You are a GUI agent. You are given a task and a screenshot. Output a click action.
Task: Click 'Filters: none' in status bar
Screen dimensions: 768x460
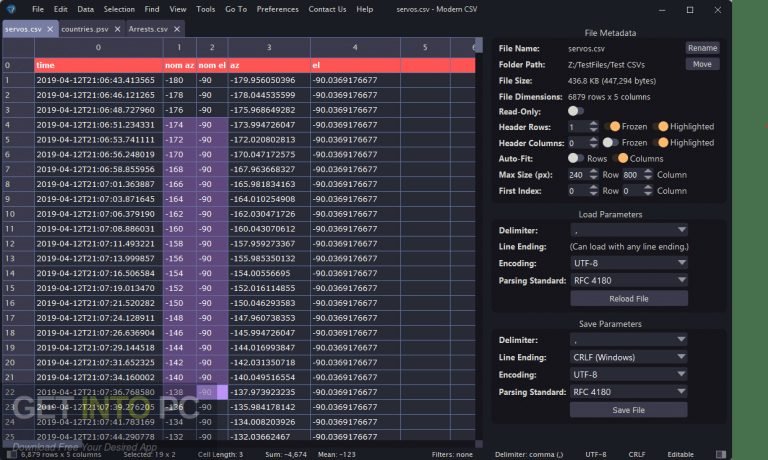[x=452, y=454]
